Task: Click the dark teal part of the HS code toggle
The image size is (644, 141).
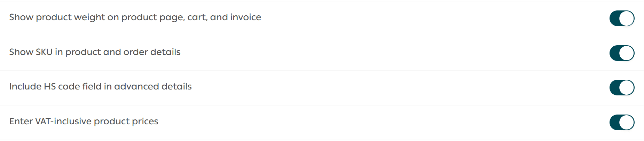Action: point(615,88)
